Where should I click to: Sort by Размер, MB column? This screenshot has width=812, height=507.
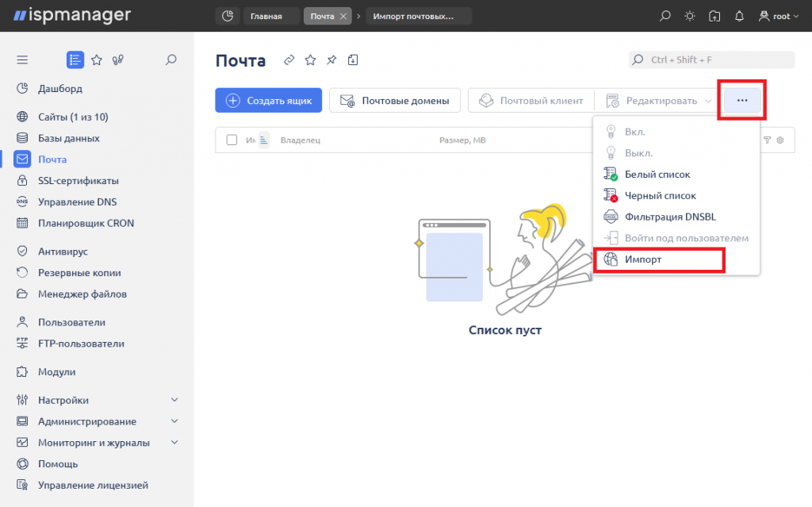click(462, 140)
